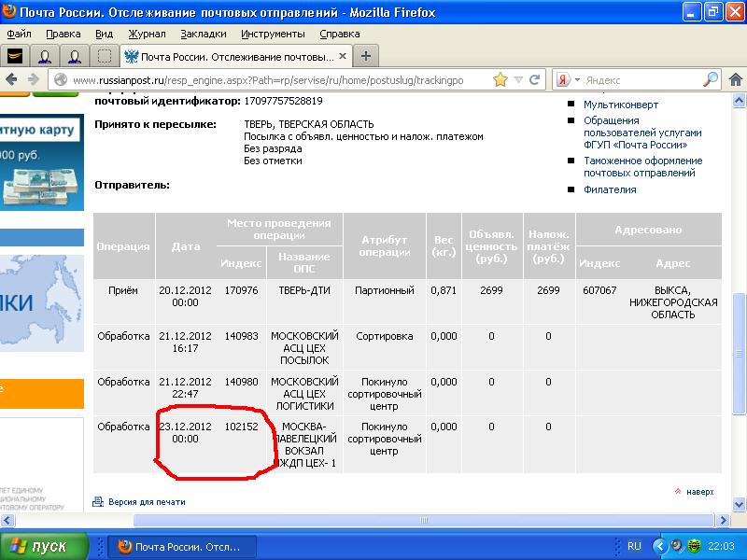Image resolution: width=747 pixels, height=560 pixels.
Task: Open the Файл menu
Action: click(19, 34)
